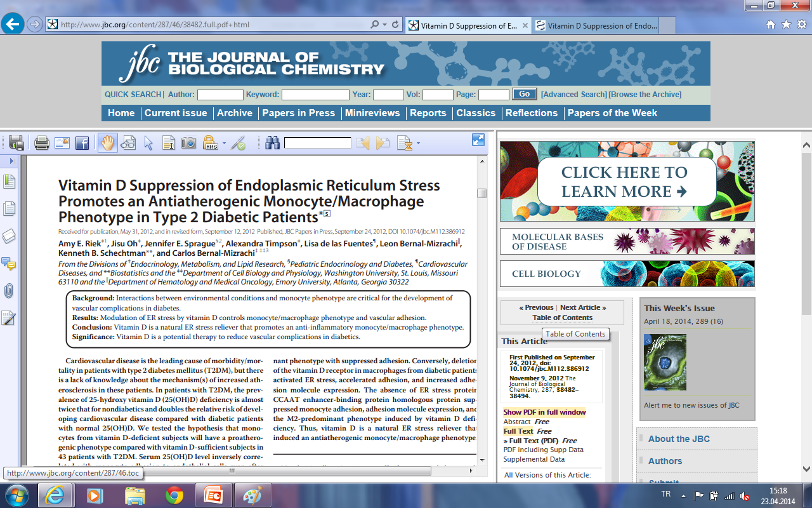Open the Comments panel icon
The height and width of the screenshot is (508, 812).
click(x=9, y=263)
